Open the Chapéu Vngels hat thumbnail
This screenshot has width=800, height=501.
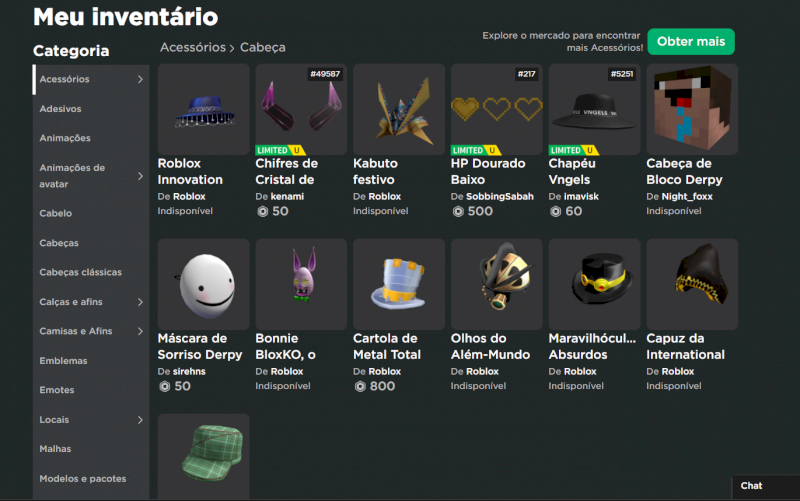click(594, 109)
